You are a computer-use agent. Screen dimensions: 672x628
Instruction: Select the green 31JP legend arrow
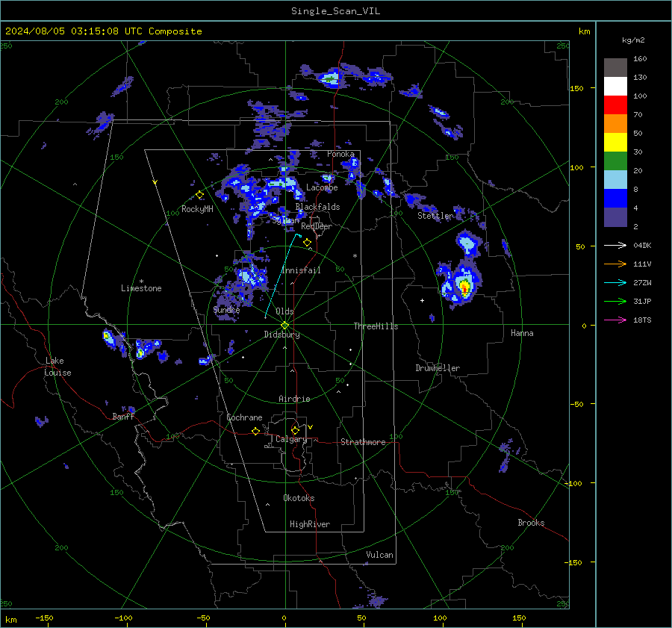click(x=615, y=302)
